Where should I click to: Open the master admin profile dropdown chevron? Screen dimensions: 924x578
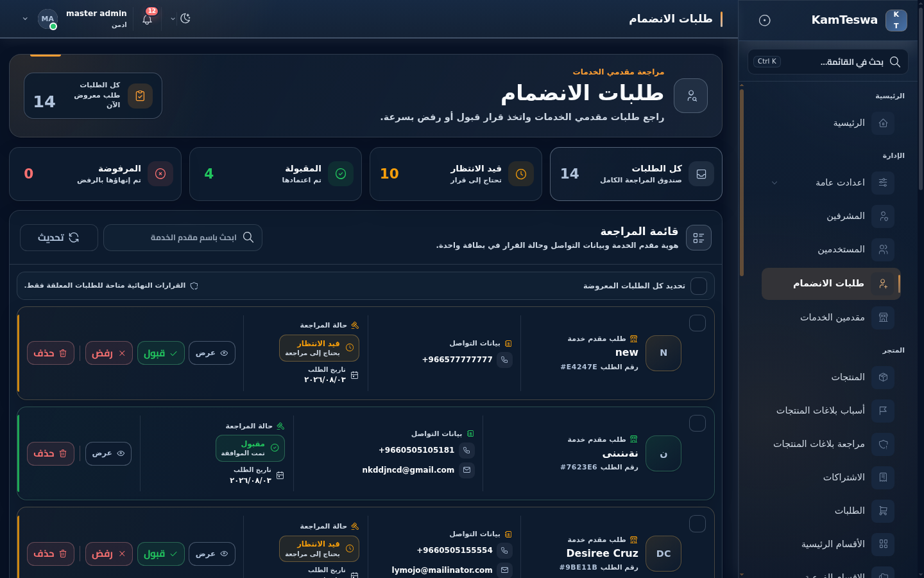pyautogui.click(x=25, y=19)
